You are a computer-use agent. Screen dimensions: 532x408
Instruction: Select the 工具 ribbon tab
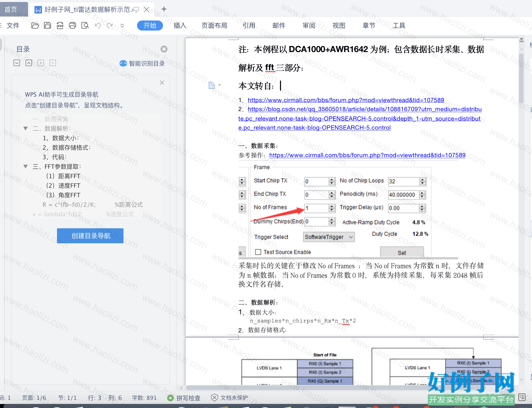tap(399, 25)
